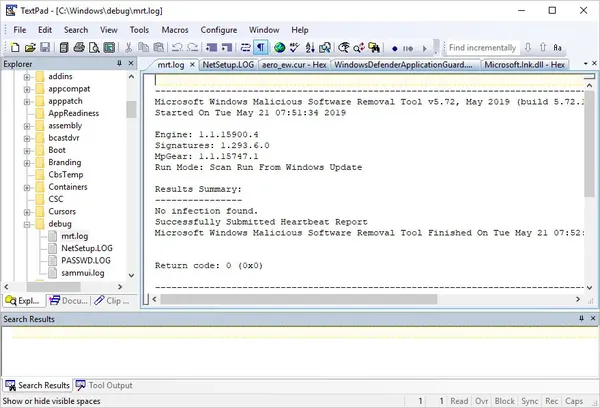
Task: Toggle the visible spaces paragraph button
Action: click(261, 48)
